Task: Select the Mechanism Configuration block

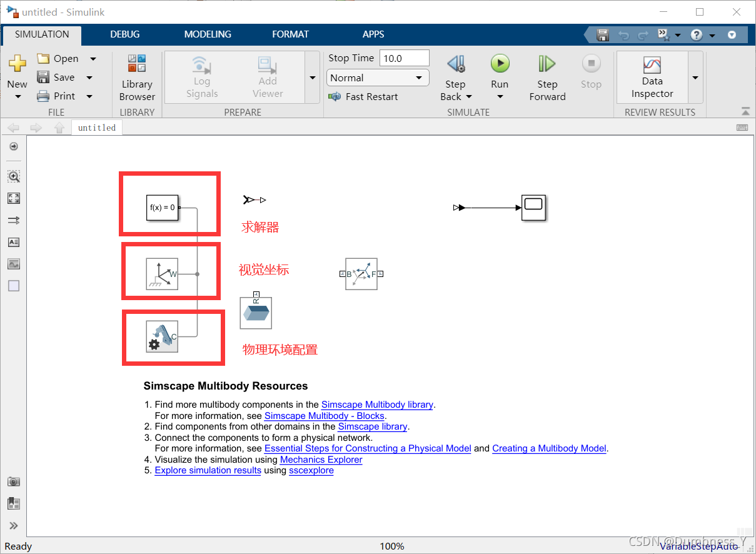Action: click(x=163, y=336)
